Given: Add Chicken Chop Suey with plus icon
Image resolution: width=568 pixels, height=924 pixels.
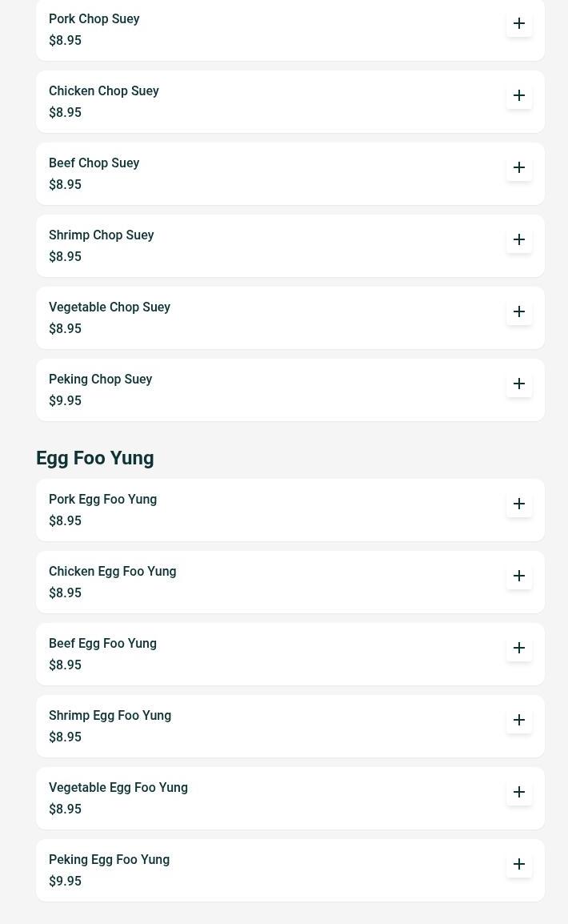Looking at the screenshot, I should pos(518,95).
